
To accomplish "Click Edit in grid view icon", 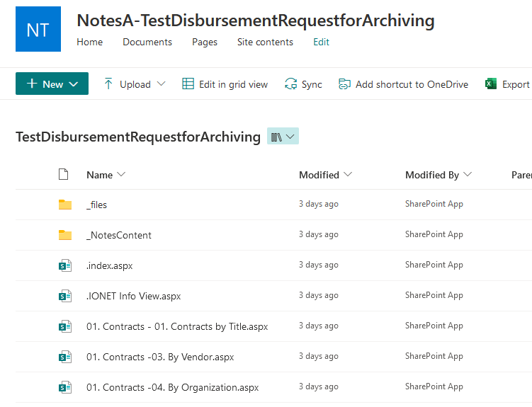I will pyautogui.click(x=188, y=84).
